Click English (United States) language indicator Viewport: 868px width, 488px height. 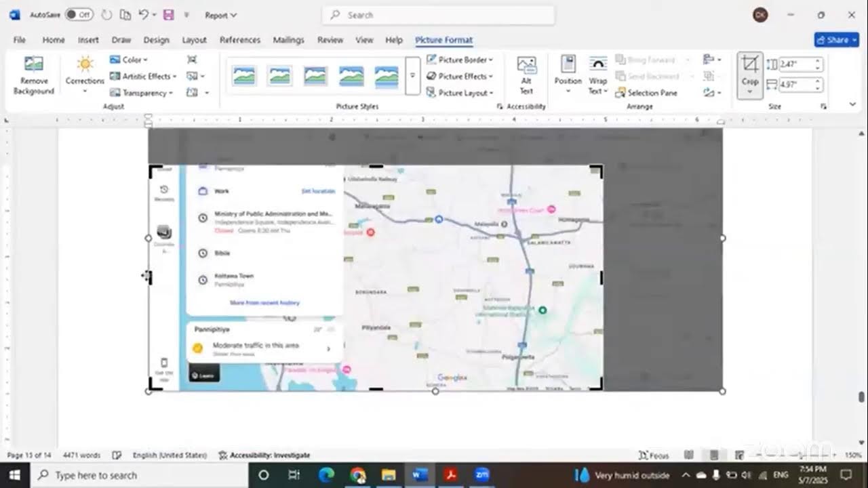click(170, 455)
